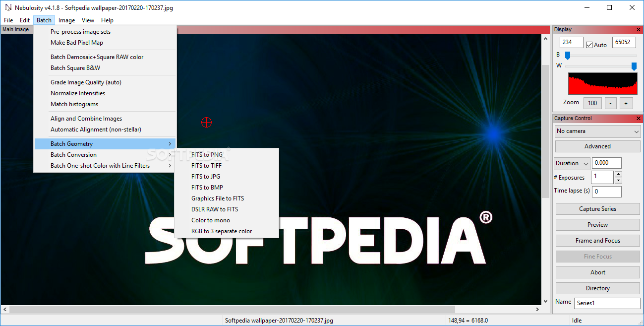Click the Abort button
The width and height of the screenshot is (644, 326).
pyautogui.click(x=597, y=272)
